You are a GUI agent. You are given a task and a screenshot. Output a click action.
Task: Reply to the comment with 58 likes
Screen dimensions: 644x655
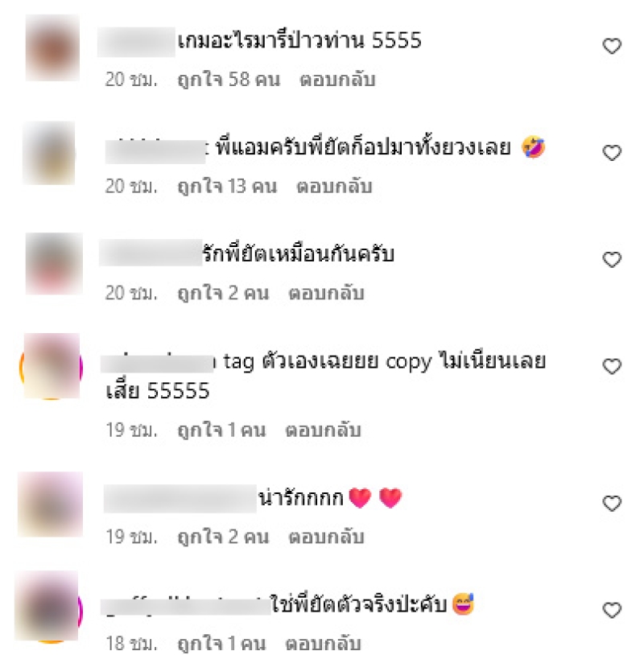pos(337,80)
